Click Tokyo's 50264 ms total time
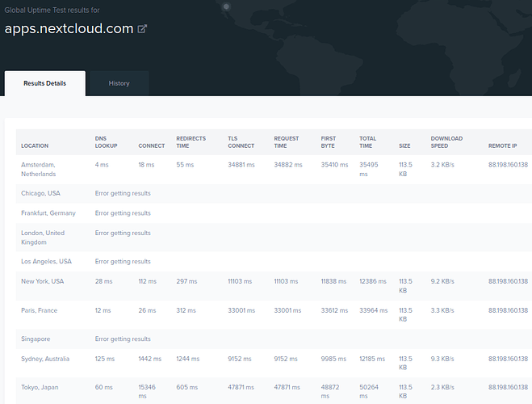The image size is (532, 404). coord(369,391)
